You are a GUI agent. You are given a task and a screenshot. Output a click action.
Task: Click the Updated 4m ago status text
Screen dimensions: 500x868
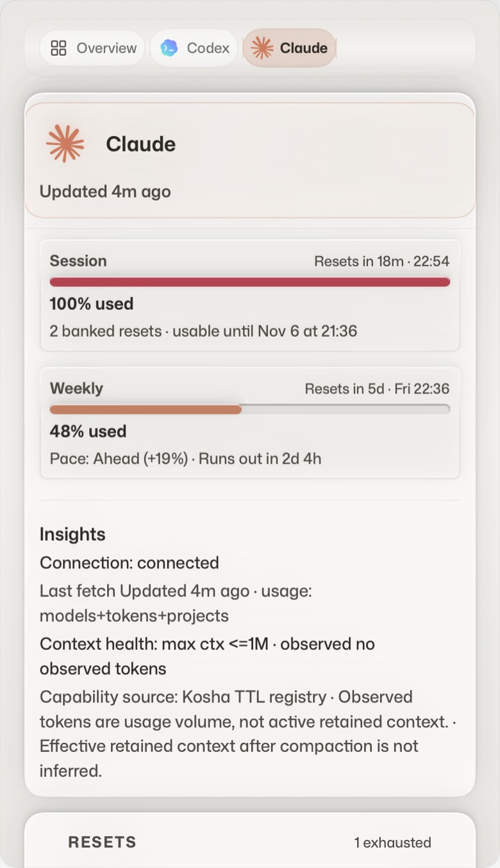[105, 192]
